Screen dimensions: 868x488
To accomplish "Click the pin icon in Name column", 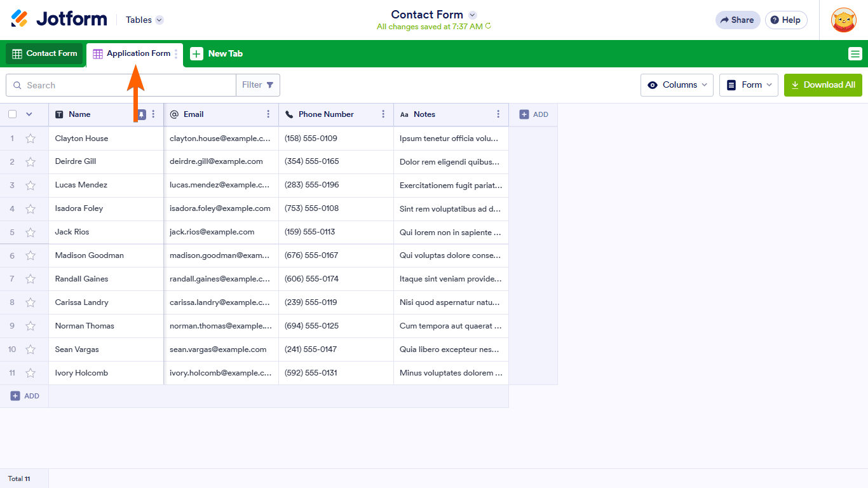I will pyautogui.click(x=142, y=114).
